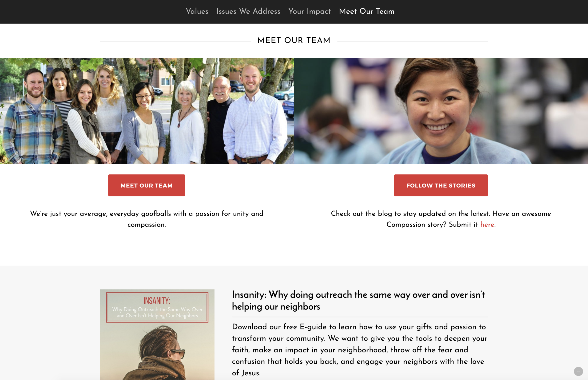Go to Issues We Address section

(248, 11)
